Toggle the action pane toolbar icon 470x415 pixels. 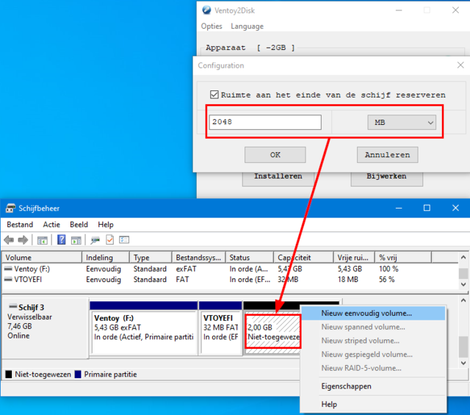coord(76,240)
